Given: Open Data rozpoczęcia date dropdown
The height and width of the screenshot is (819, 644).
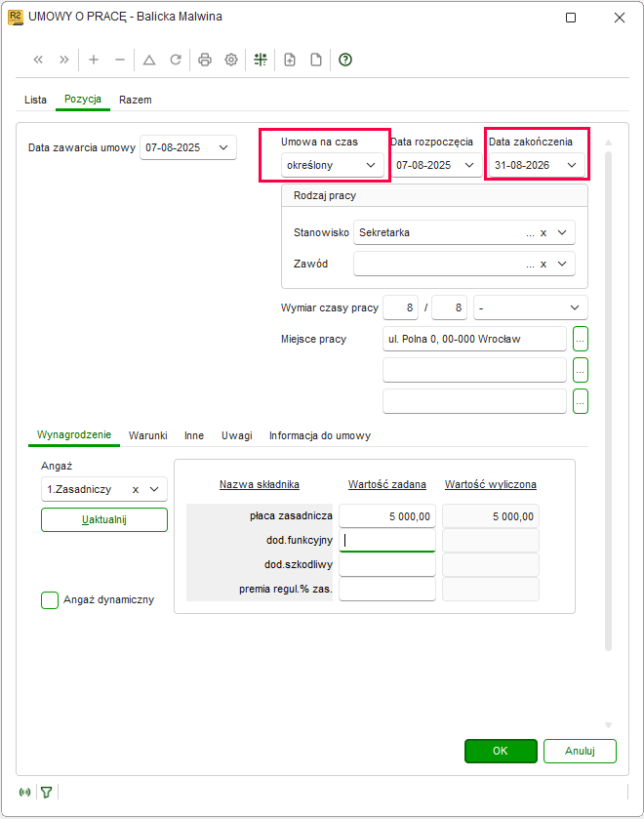Looking at the screenshot, I should [469, 165].
